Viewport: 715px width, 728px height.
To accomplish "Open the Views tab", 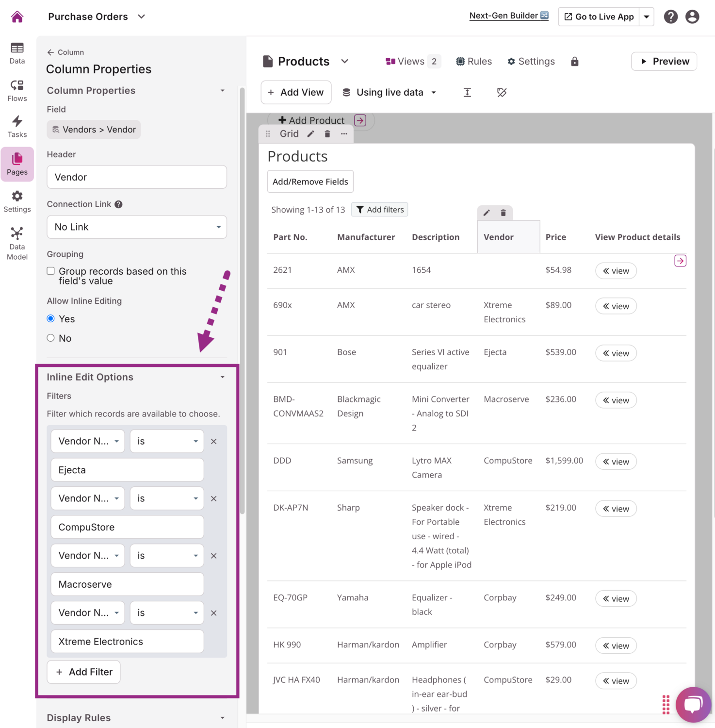I will tap(412, 62).
